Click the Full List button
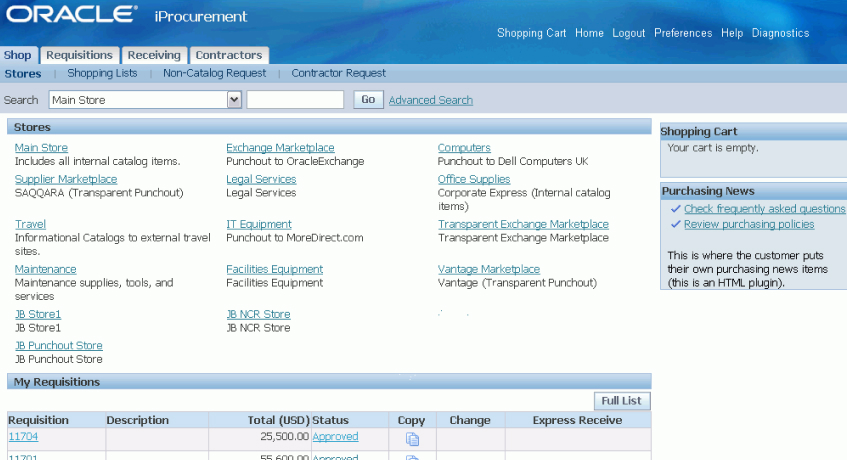The image size is (847, 460). (x=621, y=401)
